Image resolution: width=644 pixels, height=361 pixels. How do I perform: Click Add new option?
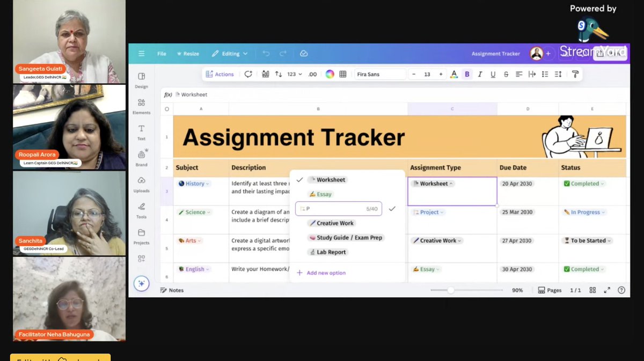[321, 273]
